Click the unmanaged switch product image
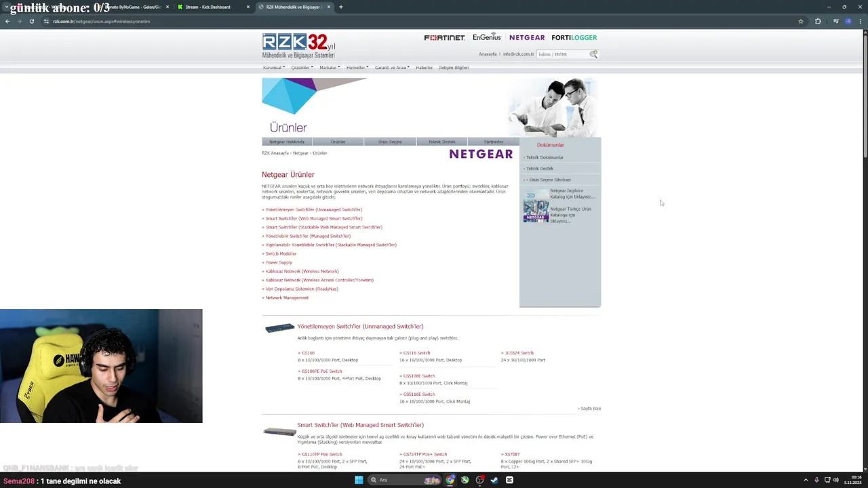Screen dimensions: 868x488 279,328
